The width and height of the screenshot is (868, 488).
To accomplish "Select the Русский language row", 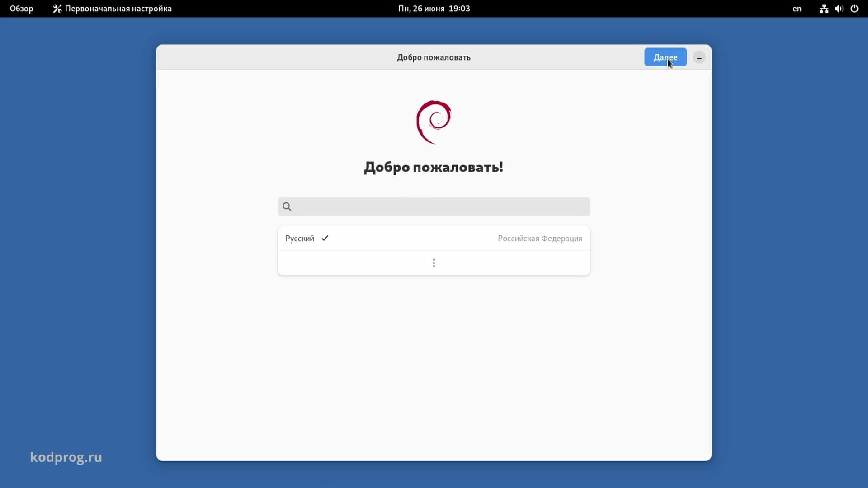I will click(434, 239).
